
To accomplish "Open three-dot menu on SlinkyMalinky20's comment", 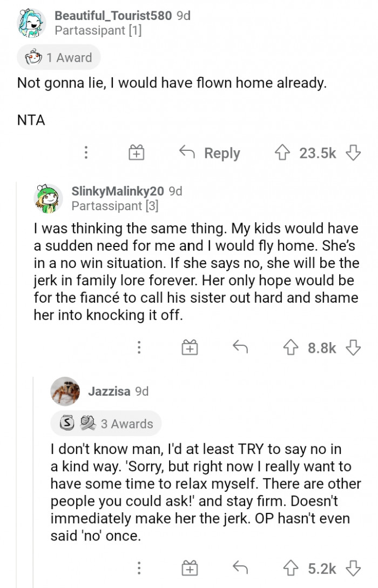I will pos(139,348).
